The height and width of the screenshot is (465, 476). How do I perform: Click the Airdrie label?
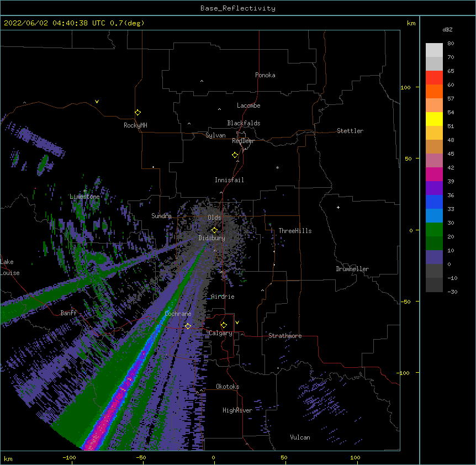point(223,297)
